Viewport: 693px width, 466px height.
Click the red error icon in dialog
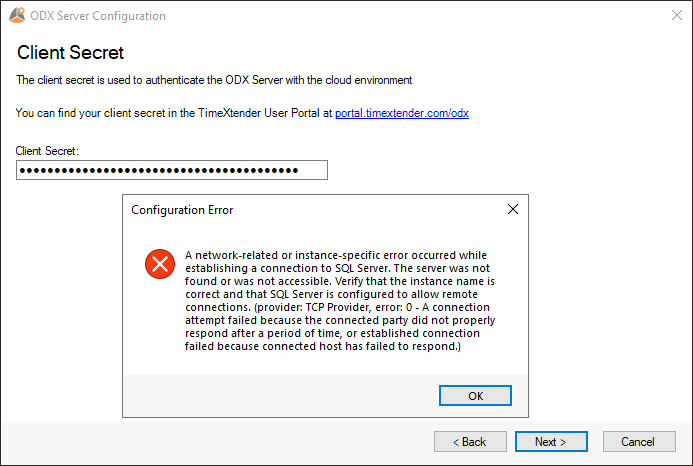tap(160, 264)
